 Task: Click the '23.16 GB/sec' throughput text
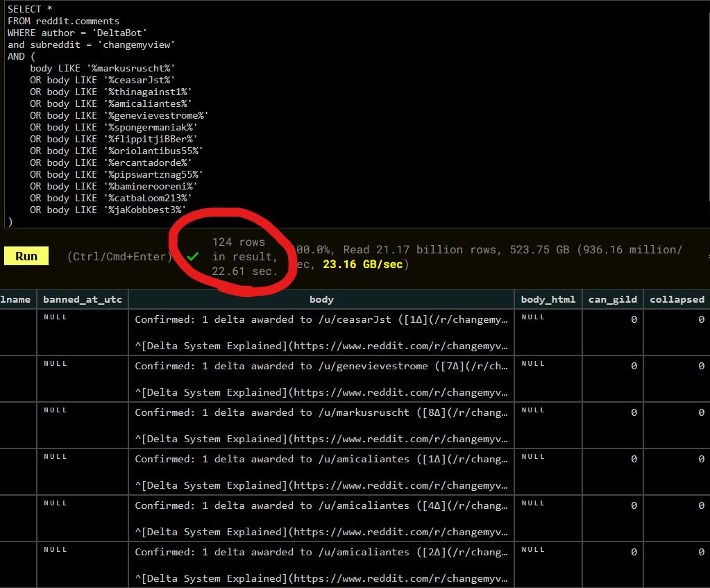pos(361,264)
